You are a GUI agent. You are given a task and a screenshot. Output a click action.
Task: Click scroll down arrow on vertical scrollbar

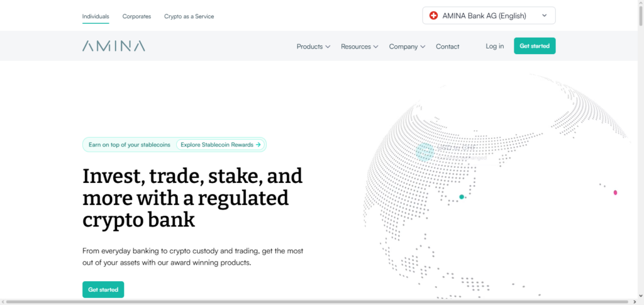coord(640,296)
